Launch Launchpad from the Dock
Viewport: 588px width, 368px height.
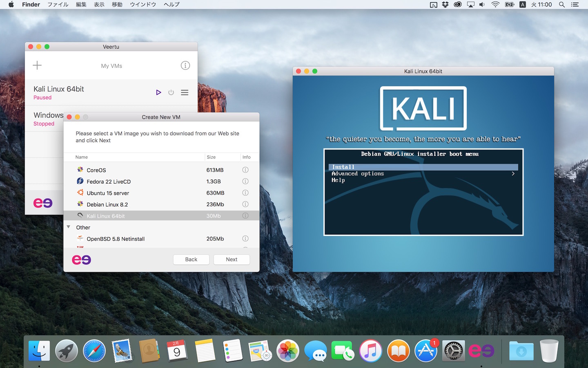67,351
